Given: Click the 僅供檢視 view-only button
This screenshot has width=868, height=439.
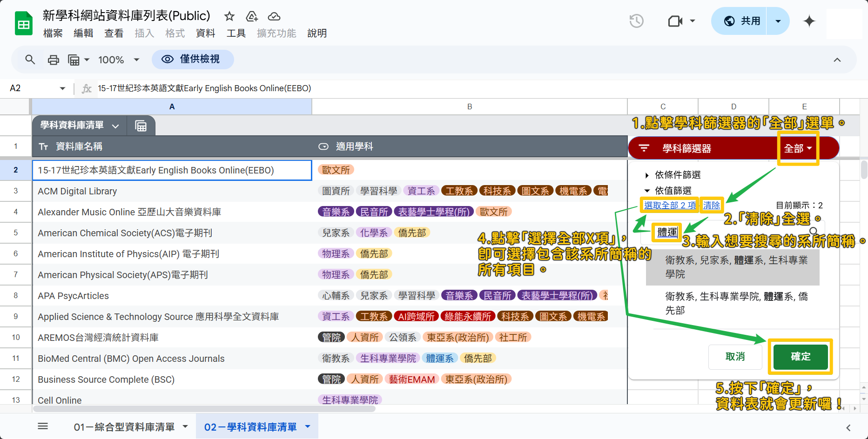Looking at the screenshot, I should [x=193, y=60].
